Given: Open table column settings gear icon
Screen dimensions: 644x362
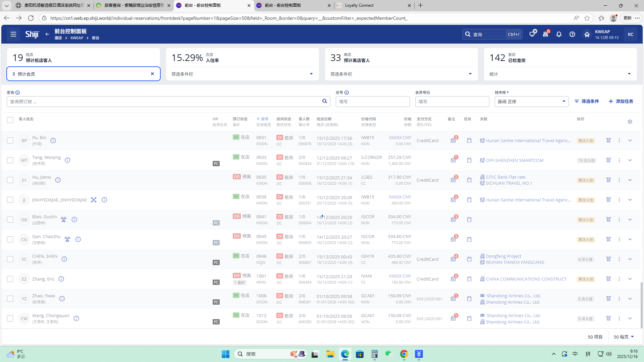Looking at the screenshot, I should pos(630,122).
